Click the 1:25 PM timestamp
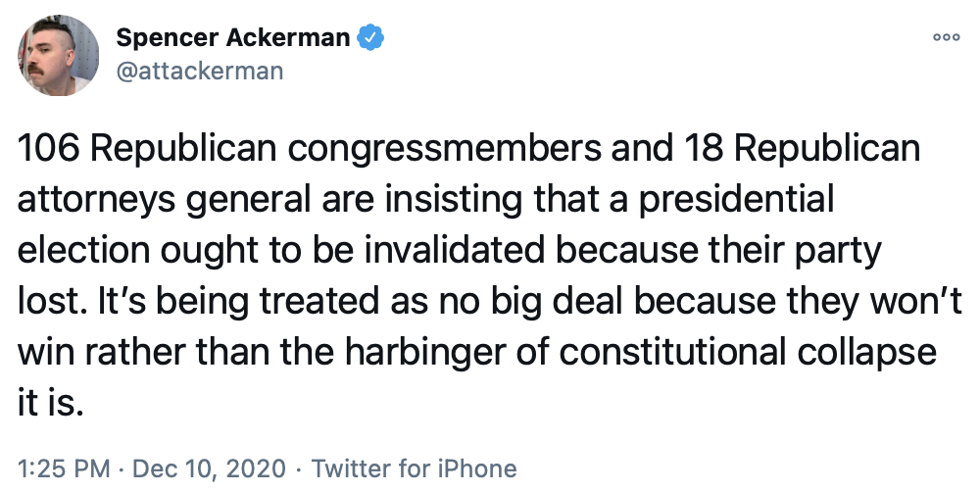The image size is (980, 492). click(61, 468)
